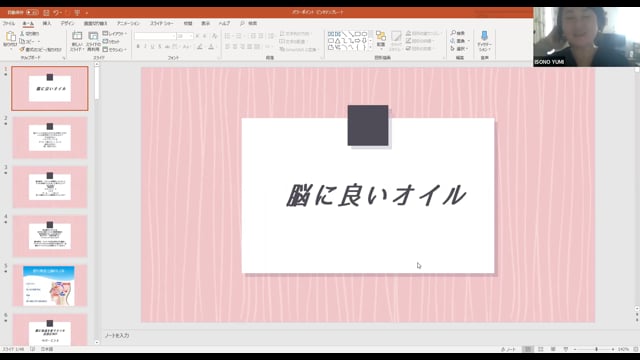The width and height of the screenshot is (640, 360).
Task: Select the text box shape in gallery
Action: click(x=331, y=34)
